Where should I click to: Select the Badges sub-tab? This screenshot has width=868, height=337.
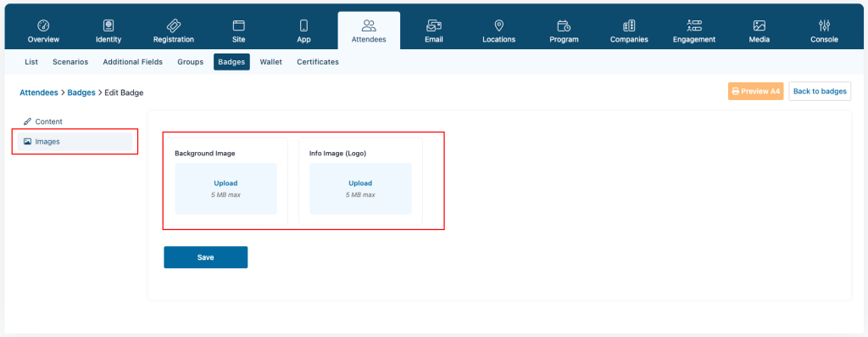[231, 62]
